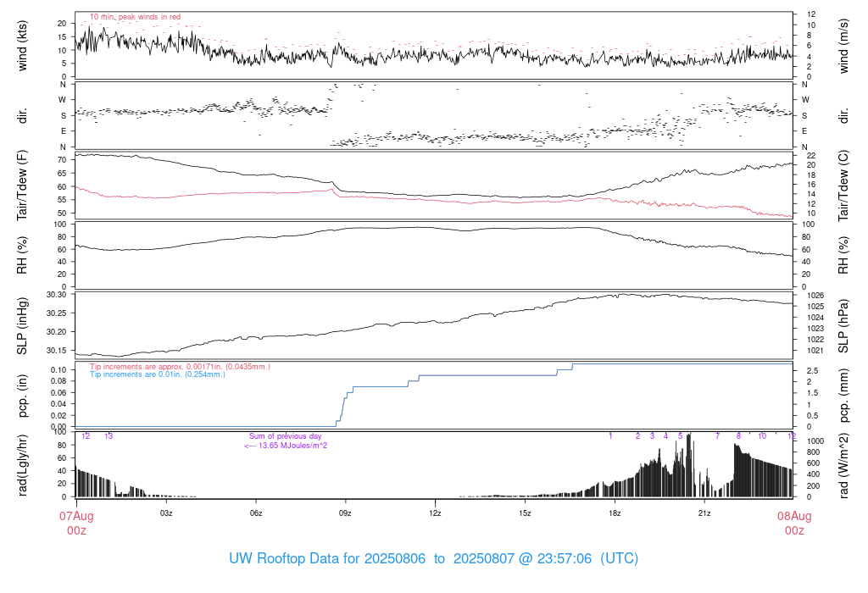Click the 07Aug start date label
Image resolution: width=868 pixels, height=593 pixels.
[76, 516]
